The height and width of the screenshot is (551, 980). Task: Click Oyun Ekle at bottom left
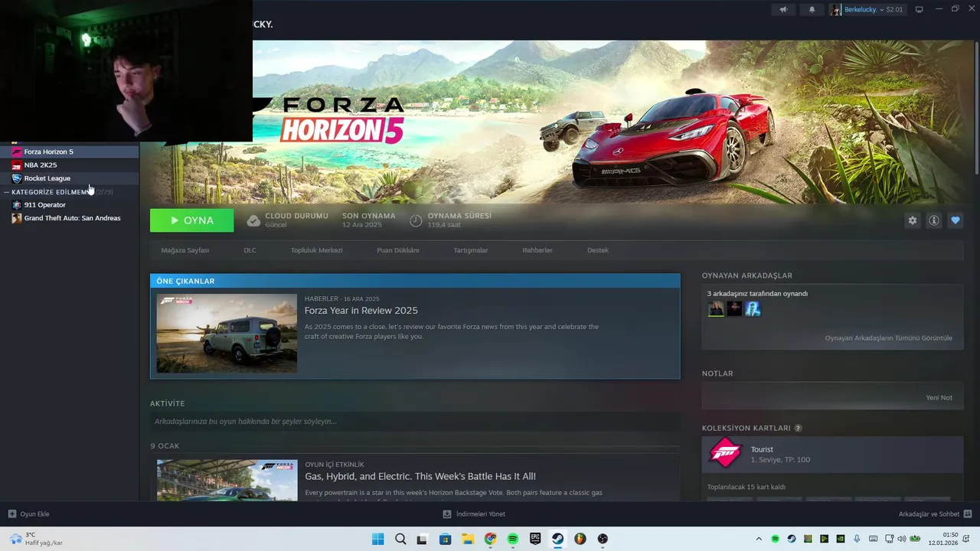pos(28,514)
